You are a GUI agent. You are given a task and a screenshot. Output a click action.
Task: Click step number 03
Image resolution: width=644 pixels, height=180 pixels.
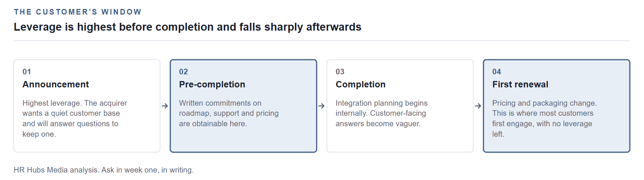[x=340, y=72]
